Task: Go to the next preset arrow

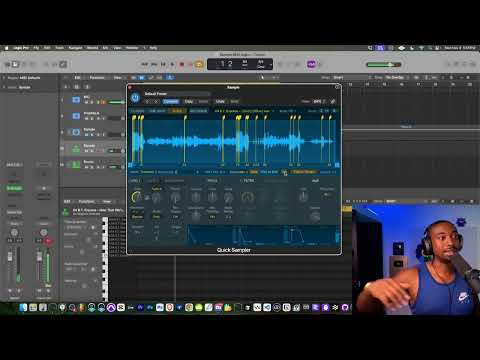Action: click(156, 101)
